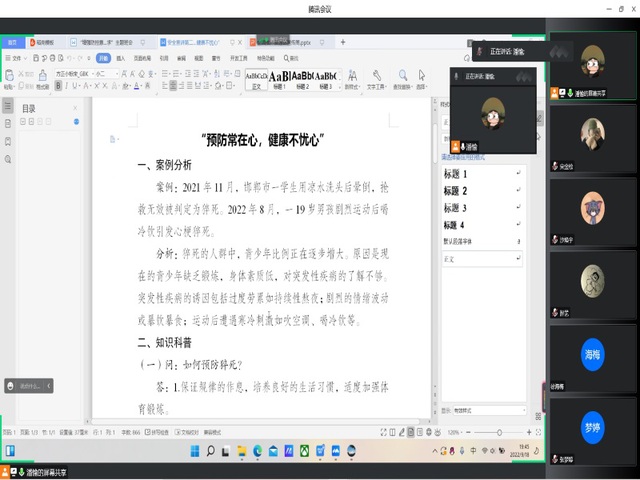Toggle the spell check option in status bar
640x480 pixels.
coord(159,432)
